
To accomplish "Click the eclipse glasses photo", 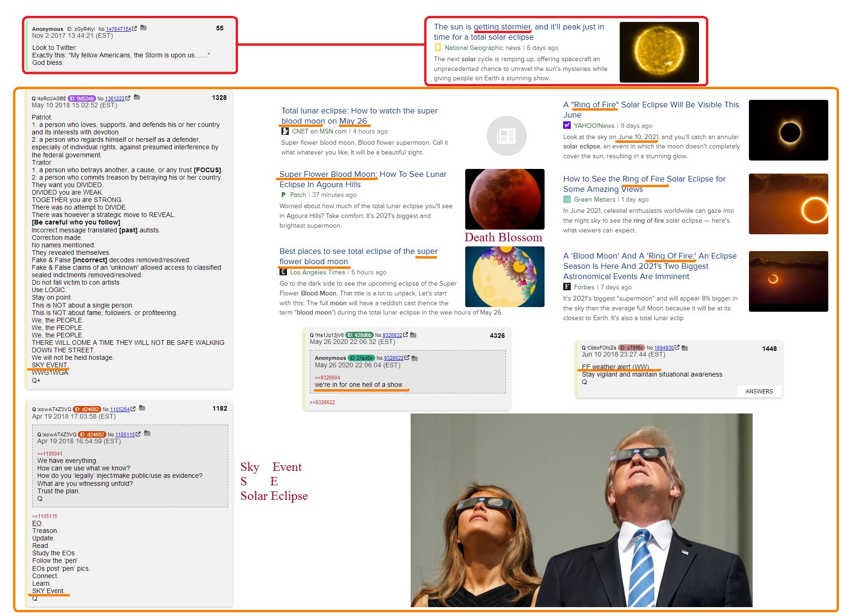I will [581, 510].
